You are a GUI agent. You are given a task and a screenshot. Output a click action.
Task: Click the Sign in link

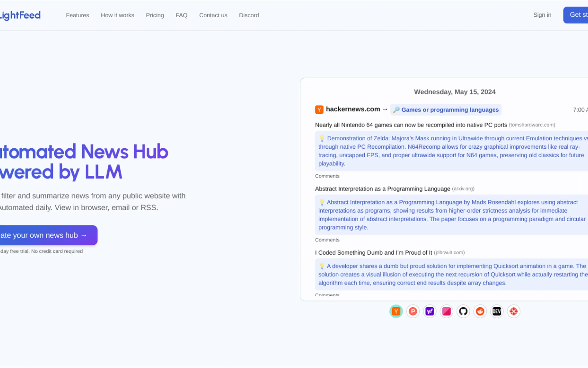(x=542, y=15)
